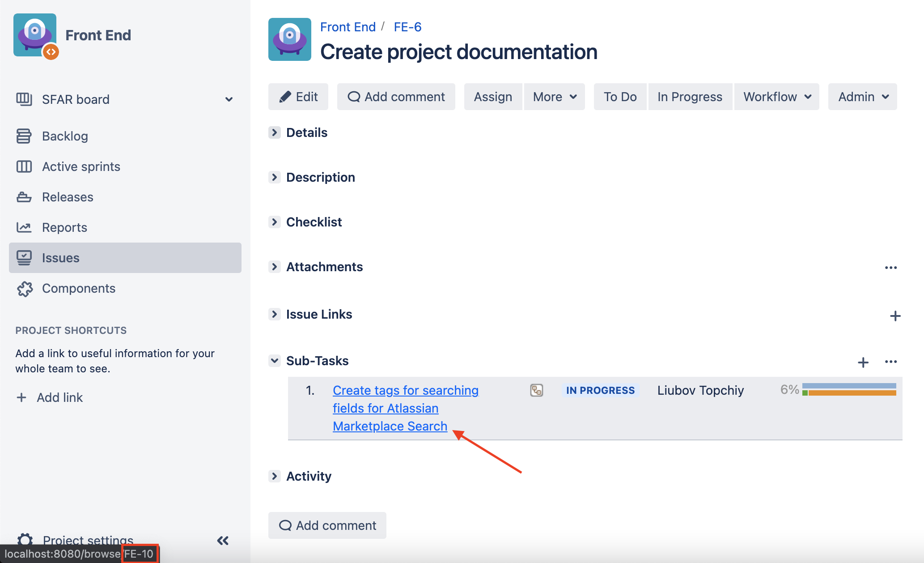This screenshot has width=924, height=563.
Task: Click sub-task type icon next to status
Action: (x=536, y=390)
